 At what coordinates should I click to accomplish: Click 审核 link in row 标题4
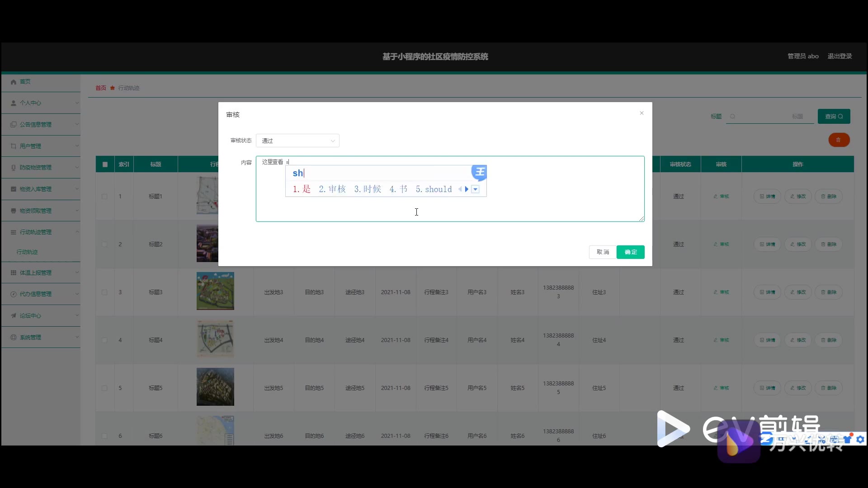721,340
